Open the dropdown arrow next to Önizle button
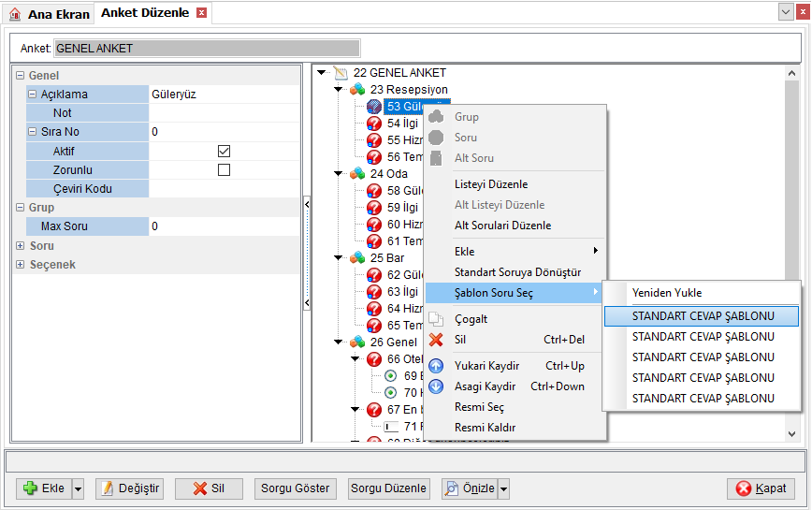This screenshot has height=510, width=812. (503, 488)
